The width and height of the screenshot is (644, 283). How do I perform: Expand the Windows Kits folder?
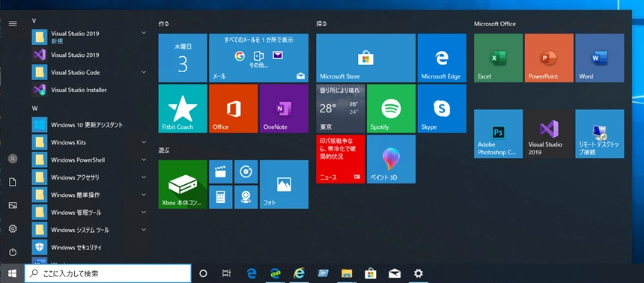coord(91,142)
